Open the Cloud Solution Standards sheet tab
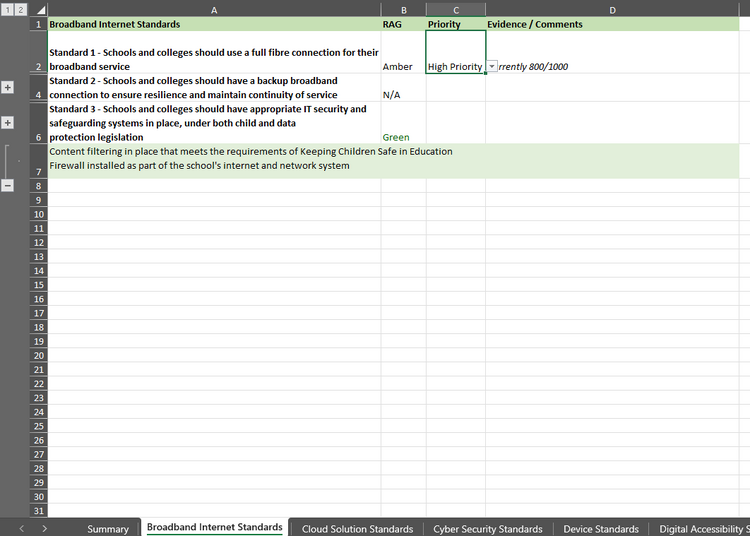 pyautogui.click(x=357, y=529)
